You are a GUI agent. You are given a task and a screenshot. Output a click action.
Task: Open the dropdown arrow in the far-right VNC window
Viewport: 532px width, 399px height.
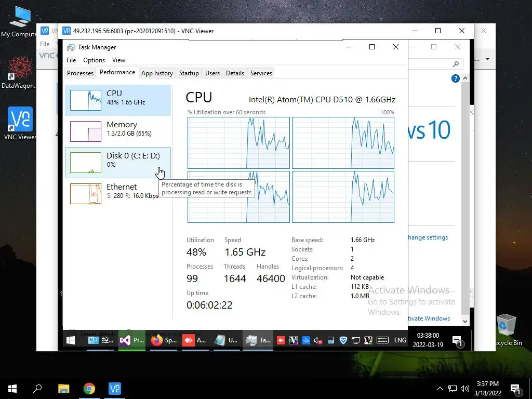[487, 59]
